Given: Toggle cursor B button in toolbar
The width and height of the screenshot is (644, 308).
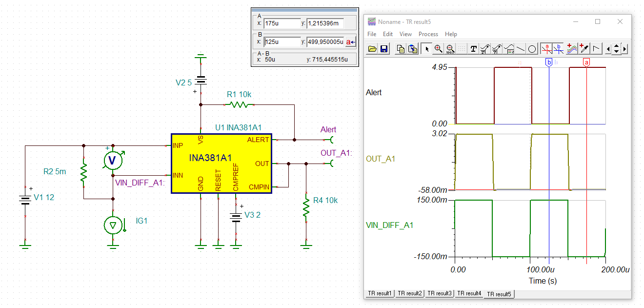Looking at the screenshot, I should pos(558,49).
